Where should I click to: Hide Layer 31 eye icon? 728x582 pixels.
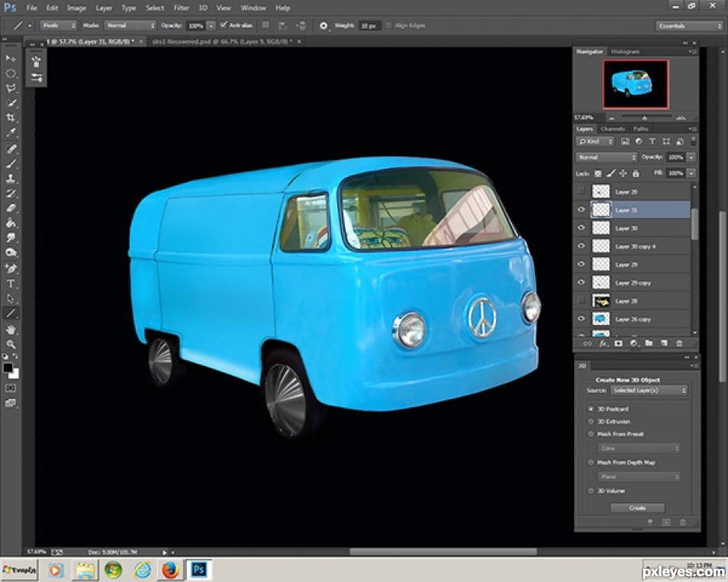(581, 210)
